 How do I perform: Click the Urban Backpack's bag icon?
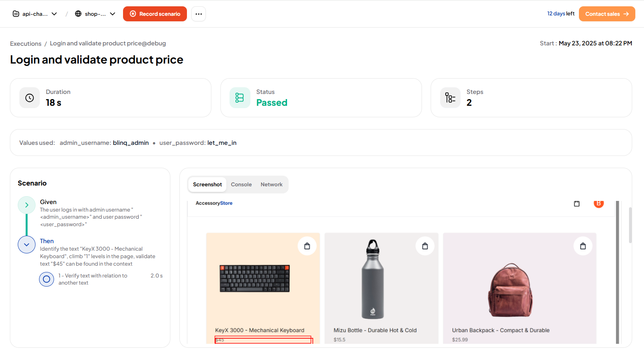583,246
